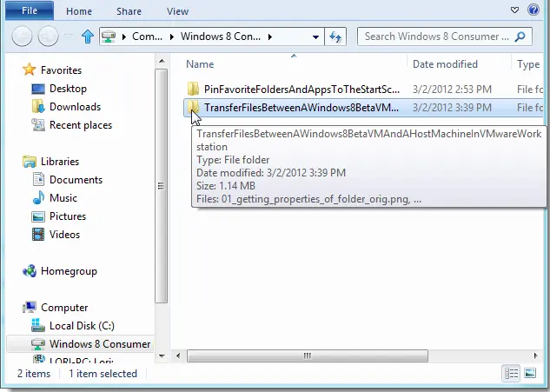The height and width of the screenshot is (392, 550).
Task: Click the Favorites star icon
Action: (x=30, y=70)
